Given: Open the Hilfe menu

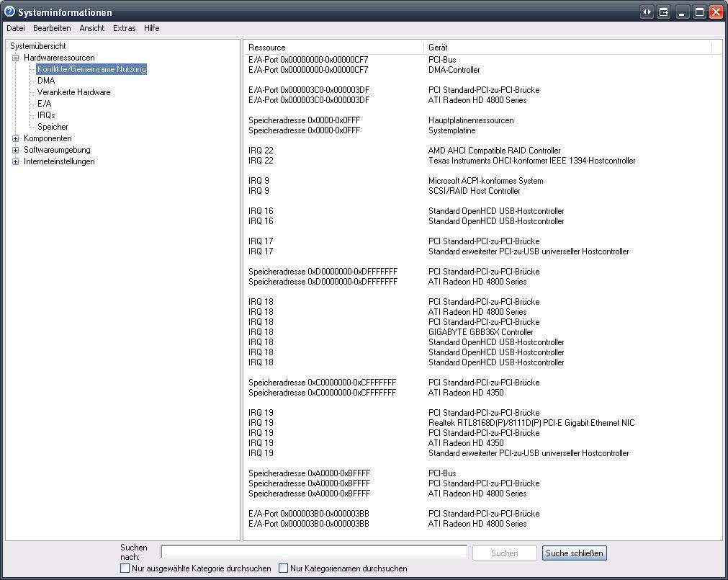Looking at the screenshot, I should (151, 28).
